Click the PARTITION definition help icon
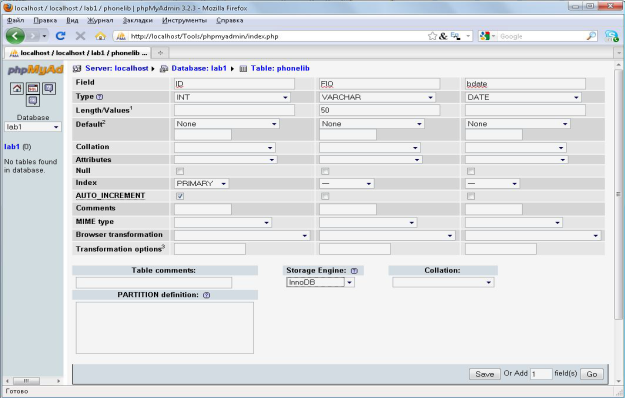The image size is (625, 398). pos(206,295)
